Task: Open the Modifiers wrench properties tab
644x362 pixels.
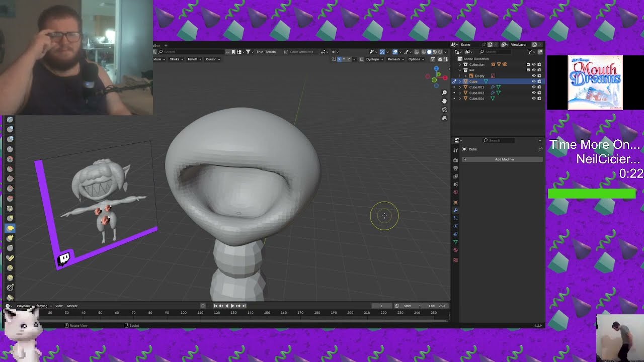Action: pos(456,210)
